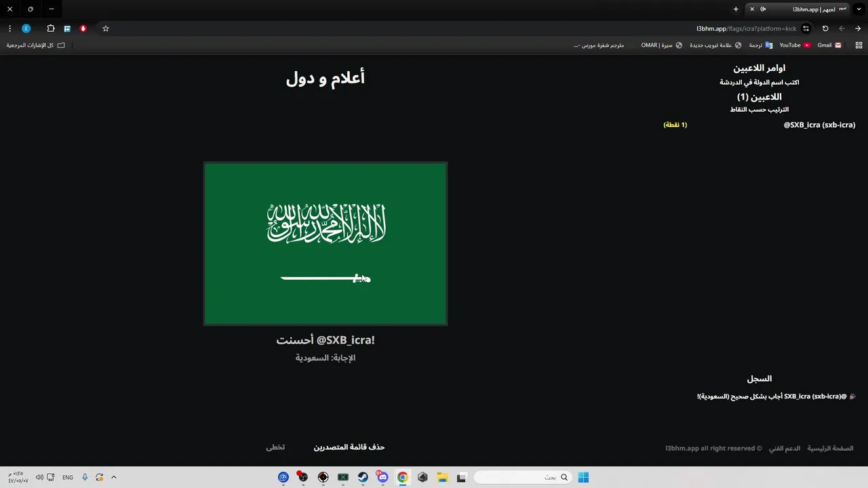Switch the ENG input language indicator
The image size is (868, 488).
[x=68, y=477]
